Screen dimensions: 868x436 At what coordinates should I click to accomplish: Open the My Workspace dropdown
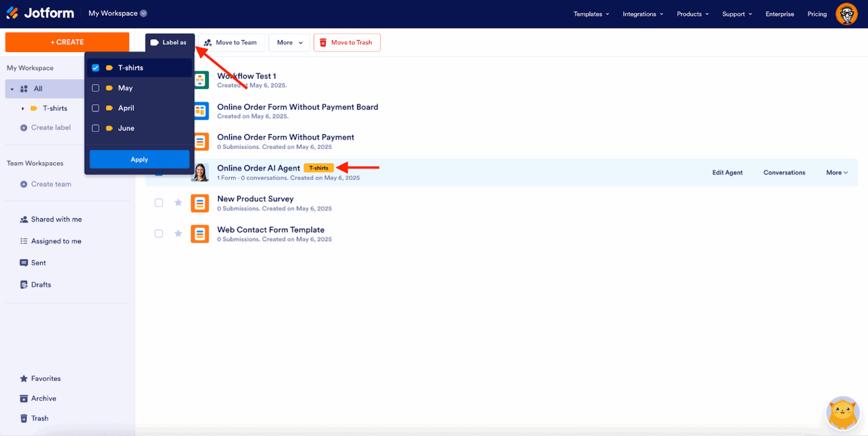[117, 12]
